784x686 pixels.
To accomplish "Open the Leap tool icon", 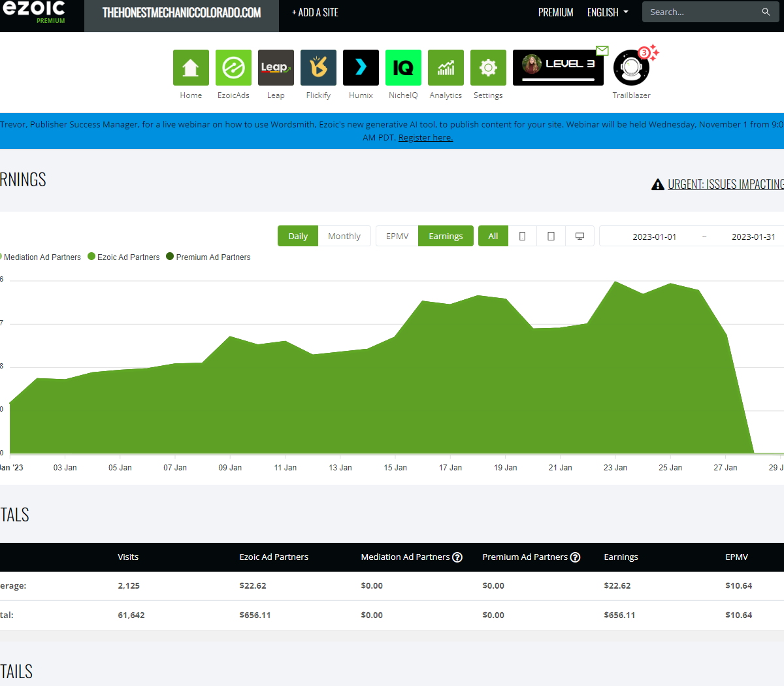I will point(276,67).
